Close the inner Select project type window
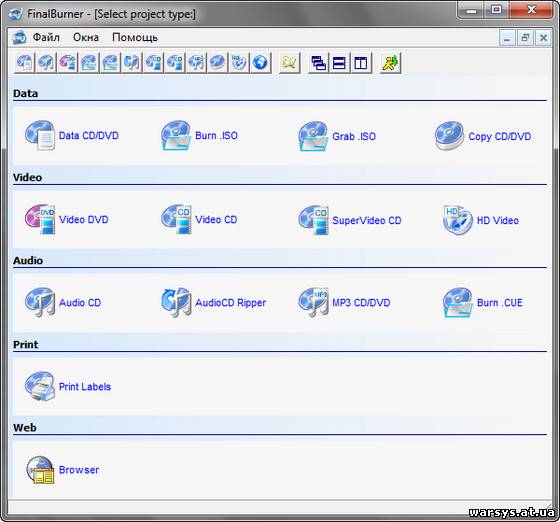Image resolution: width=560 pixels, height=522 pixels. [543, 37]
